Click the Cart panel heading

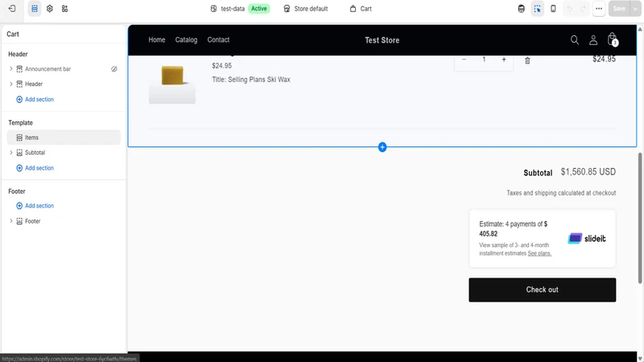[13, 34]
